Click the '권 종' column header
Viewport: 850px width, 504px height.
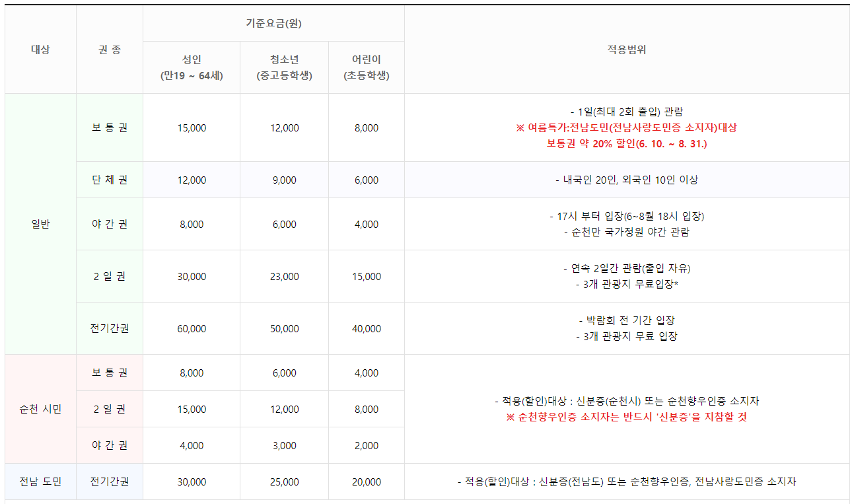coord(110,50)
